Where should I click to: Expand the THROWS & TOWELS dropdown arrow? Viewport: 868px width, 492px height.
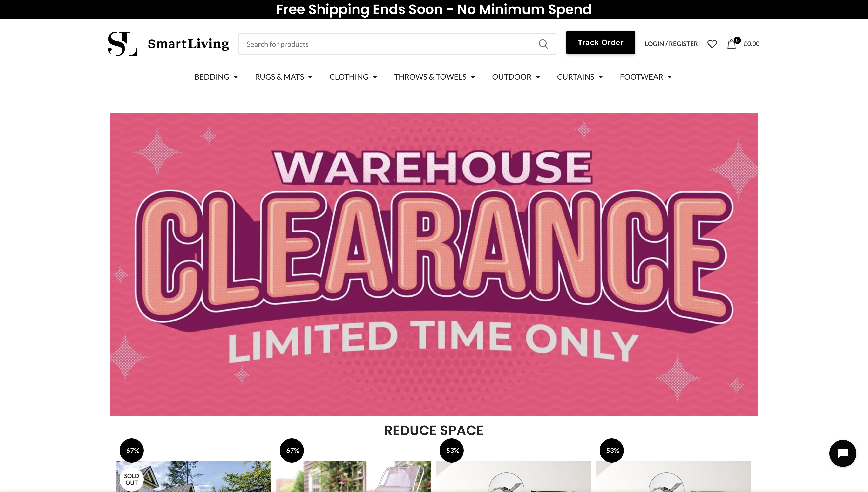point(473,77)
